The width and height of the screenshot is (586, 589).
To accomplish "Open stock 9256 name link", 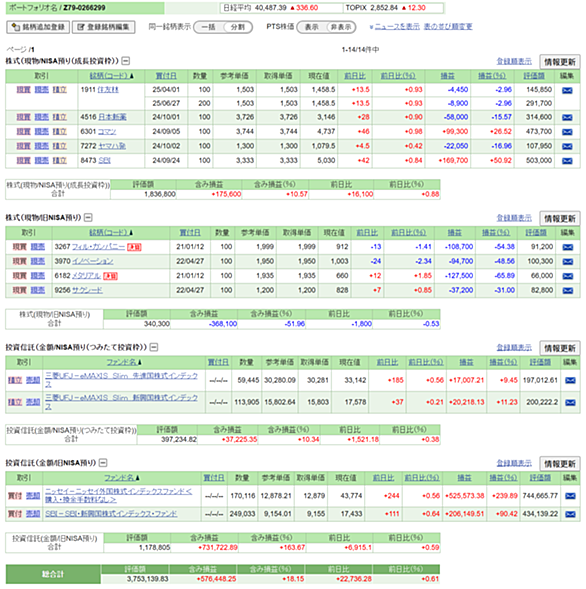I will pyautogui.click(x=87, y=290).
